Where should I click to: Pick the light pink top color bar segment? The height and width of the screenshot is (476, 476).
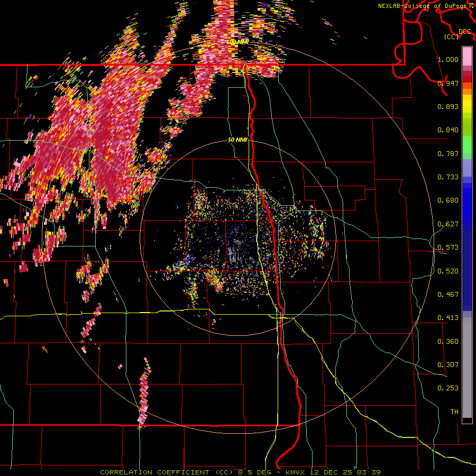[x=467, y=57]
